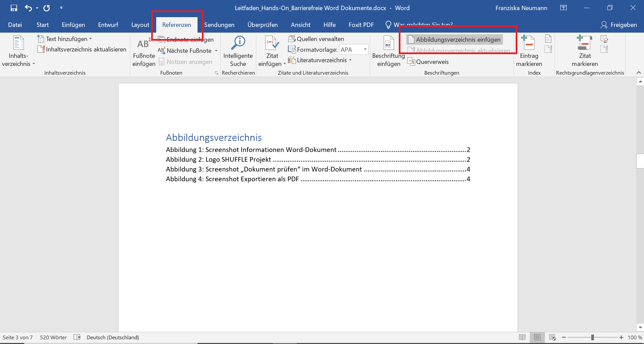Screen dimensions: 644x344
Task: Open Intelligente Suche research tool
Action: click(238, 51)
